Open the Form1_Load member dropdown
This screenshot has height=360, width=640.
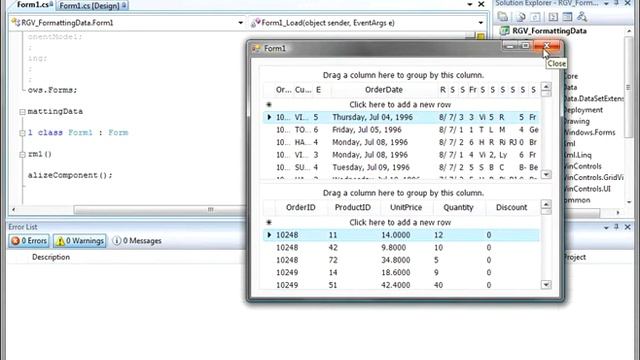(x=481, y=23)
